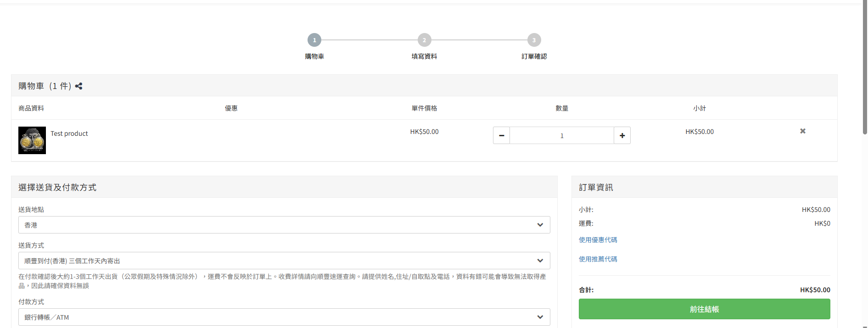868x328 pixels.
Task: Remove Test product with X icon
Action: tap(802, 131)
